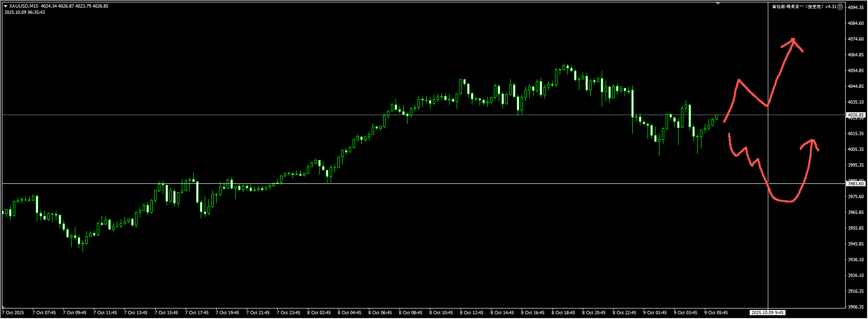
Task: Click the 3906.35 label on price scale
Action: (855, 307)
